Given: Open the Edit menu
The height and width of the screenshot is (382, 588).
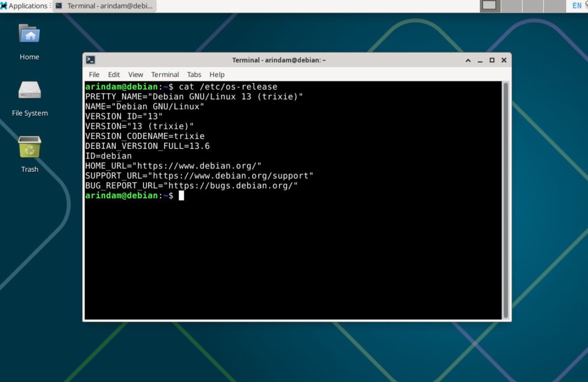Looking at the screenshot, I should pyautogui.click(x=114, y=74).
